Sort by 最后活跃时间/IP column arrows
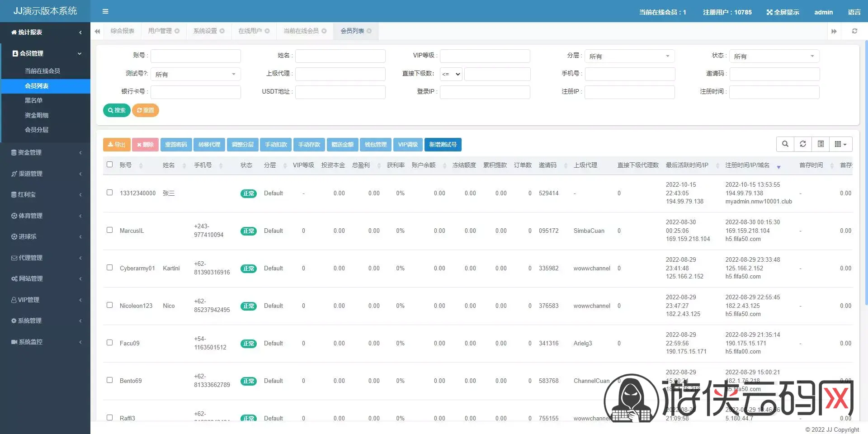868x434 pixels. (x=717, y=166)
